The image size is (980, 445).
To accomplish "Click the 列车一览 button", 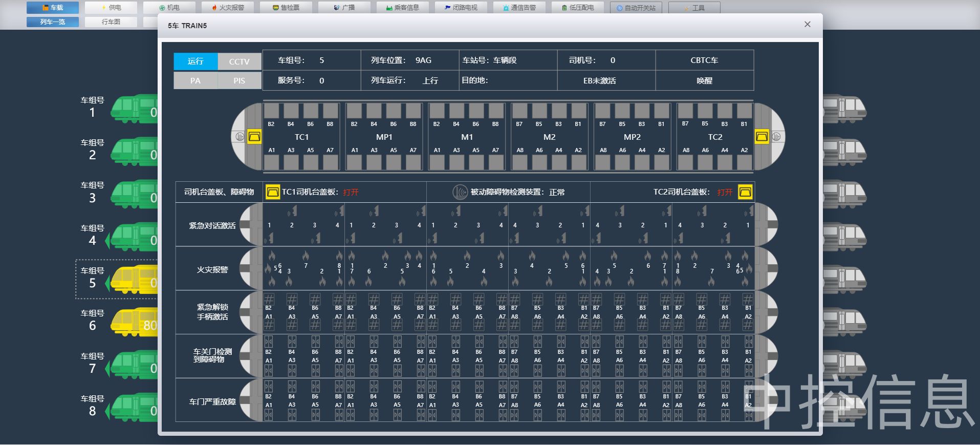I will 53,22.
